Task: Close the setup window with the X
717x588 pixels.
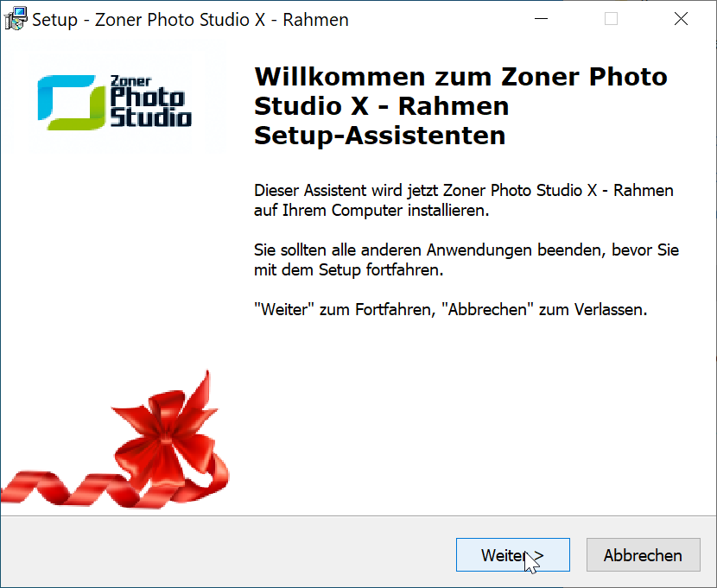Action: click(681, 19)
